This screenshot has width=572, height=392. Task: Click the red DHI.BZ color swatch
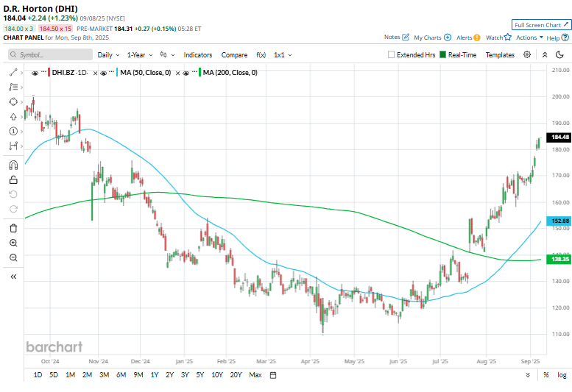point(49,73)
